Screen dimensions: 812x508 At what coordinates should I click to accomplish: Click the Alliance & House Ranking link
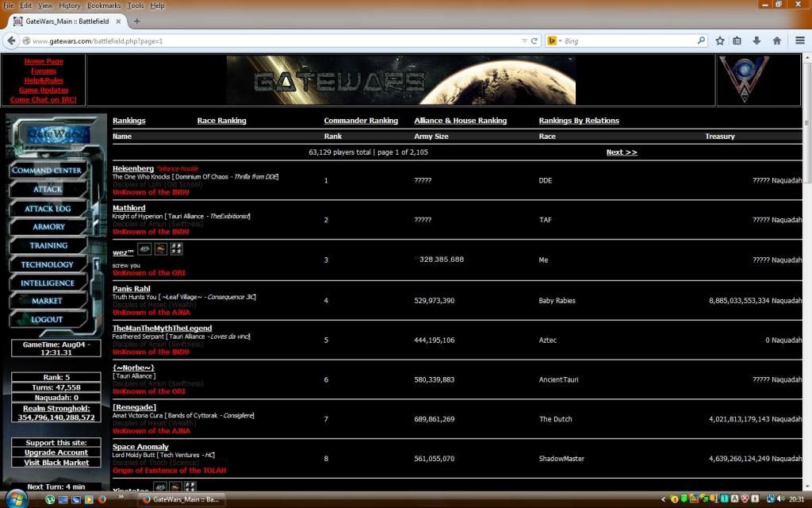460,121
